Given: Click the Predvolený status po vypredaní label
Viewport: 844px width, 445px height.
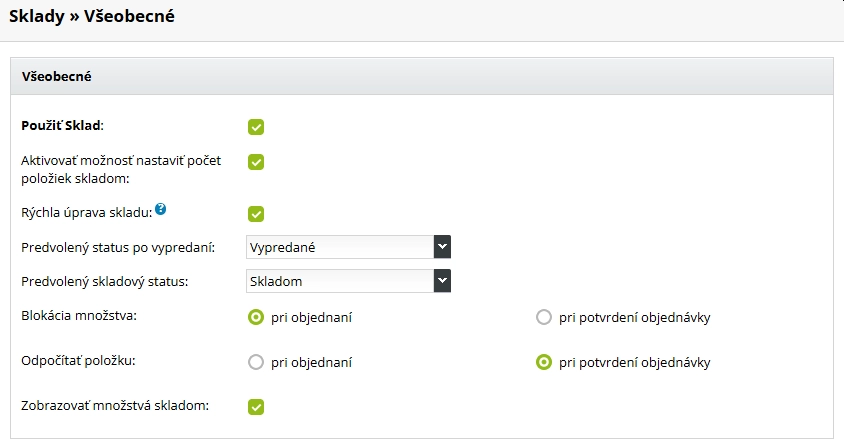Looking at the screenshot, I should 118,247.
